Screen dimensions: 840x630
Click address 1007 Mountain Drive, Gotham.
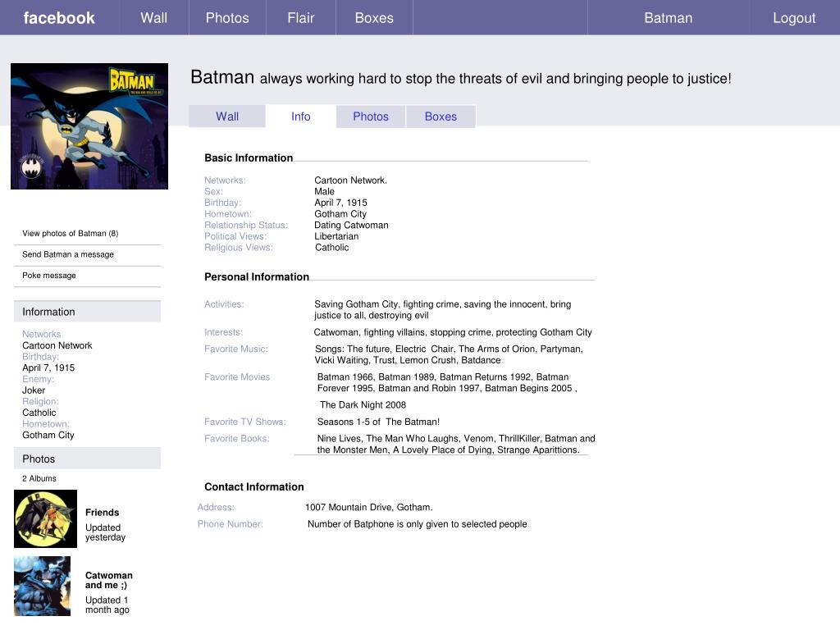coord(368,507)
